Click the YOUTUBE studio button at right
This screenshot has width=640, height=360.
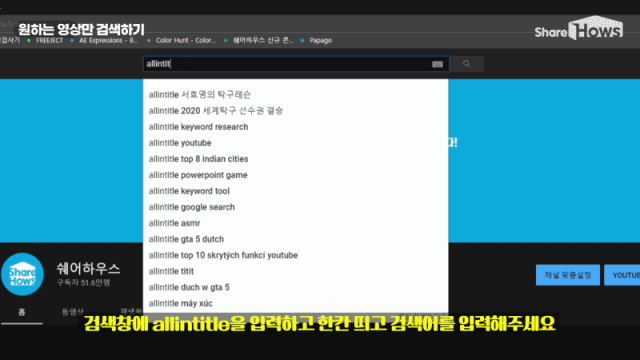tap(622, 275)
